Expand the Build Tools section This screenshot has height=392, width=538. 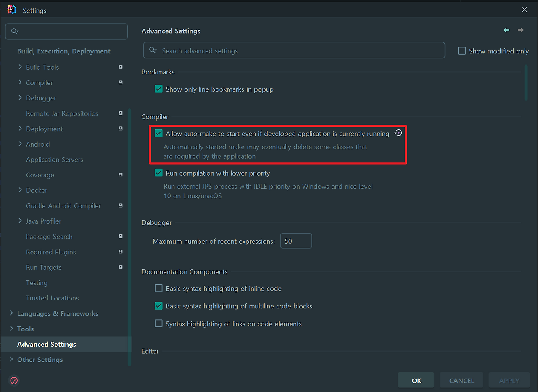coord(20,67)
